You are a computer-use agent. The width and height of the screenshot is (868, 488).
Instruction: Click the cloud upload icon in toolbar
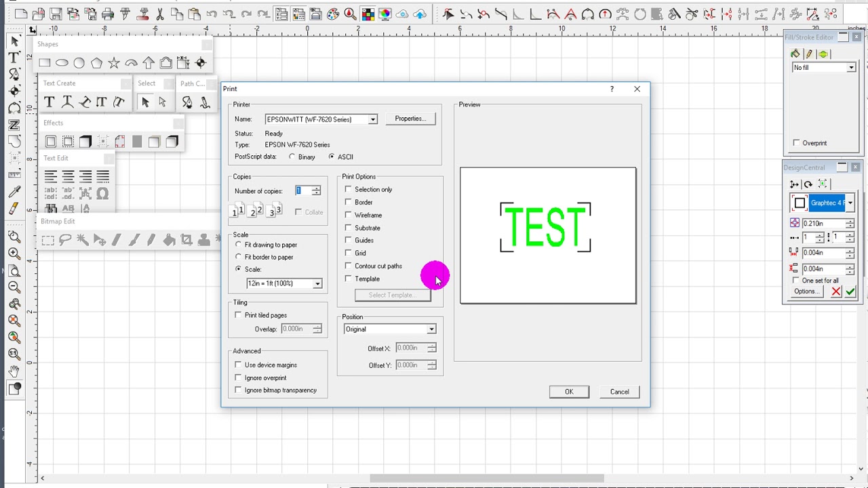[420, 14]
